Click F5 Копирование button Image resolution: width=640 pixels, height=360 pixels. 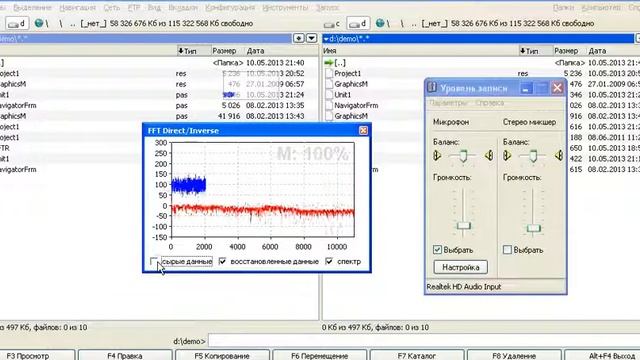(222, 355)
